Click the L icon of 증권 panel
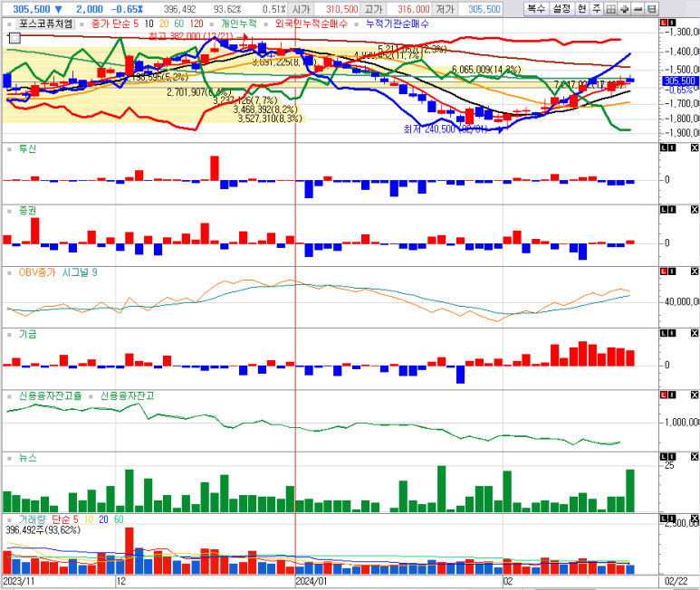Image resolution: width=700 pixels, height=590 pixels. coord(664,210)
